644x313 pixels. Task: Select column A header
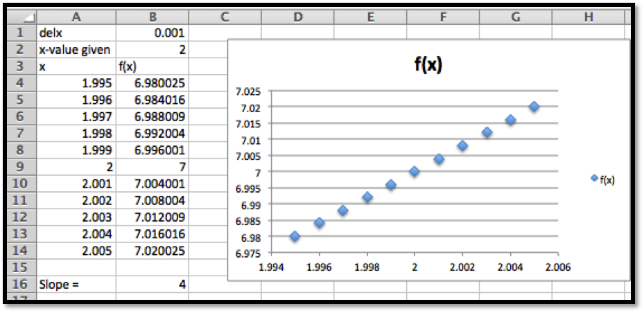76,17
